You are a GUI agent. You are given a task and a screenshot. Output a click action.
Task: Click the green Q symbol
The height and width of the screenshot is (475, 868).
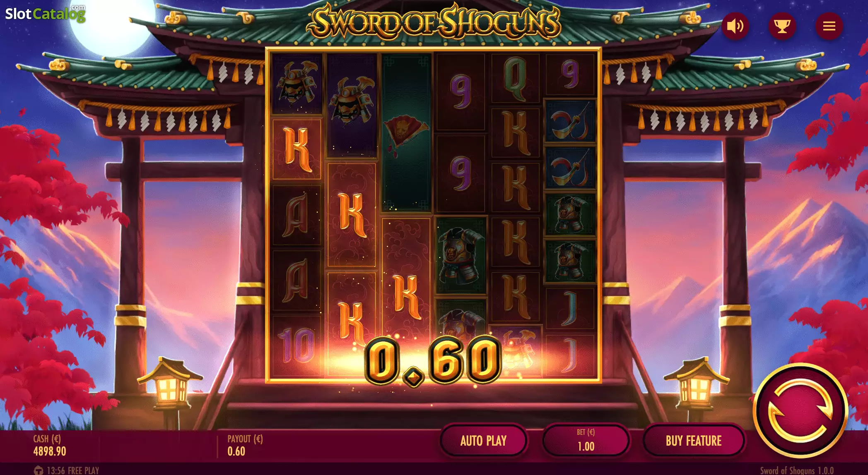click(x=515, y=78)
